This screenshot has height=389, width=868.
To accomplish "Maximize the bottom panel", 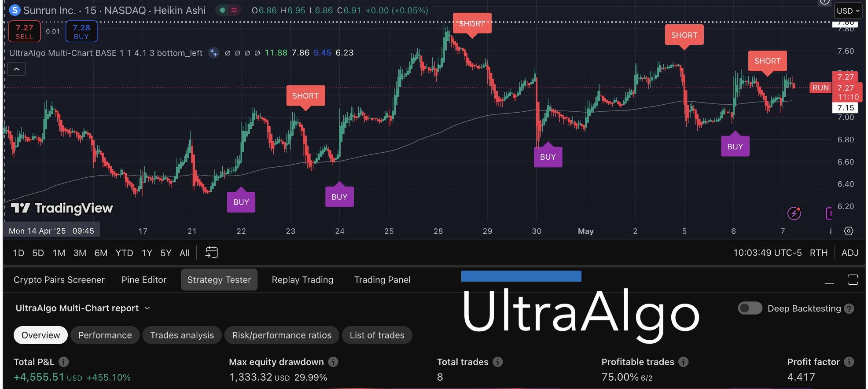I will tap(853, 279).
